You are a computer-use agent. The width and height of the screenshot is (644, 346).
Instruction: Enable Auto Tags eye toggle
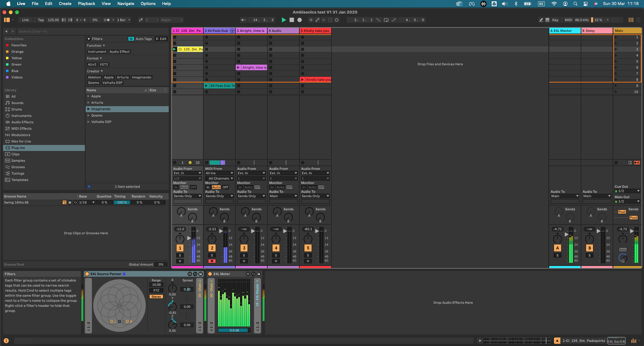[131, 39]
